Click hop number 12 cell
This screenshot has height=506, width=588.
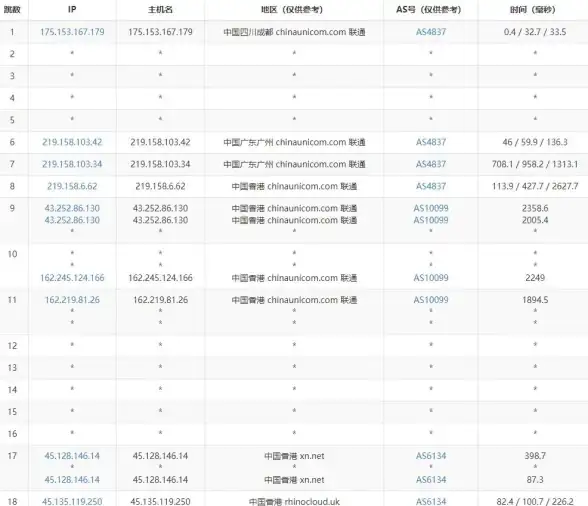click(x=12, y=345)
